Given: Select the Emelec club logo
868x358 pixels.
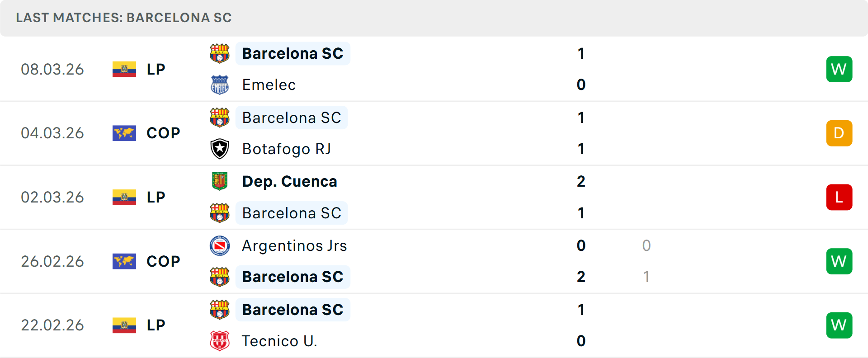Looking at the screenshot, I should pyautogui.click(x=220, y=85).
